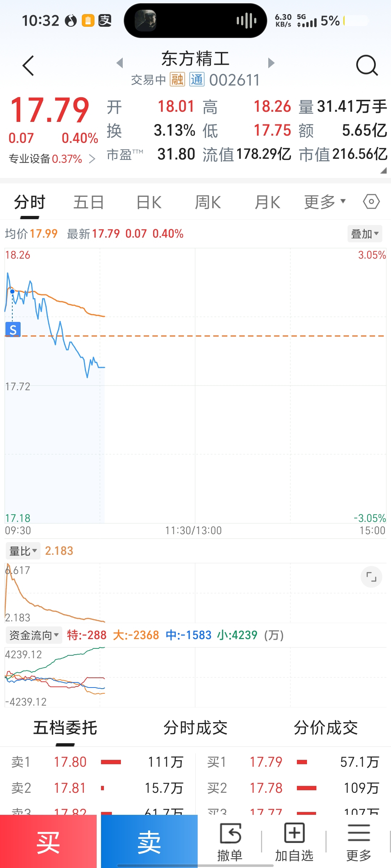The width and height of the screenshot is (391, 868).
Task: Expand the 量比 indicator dropdown
Action: tap(23, 551)
